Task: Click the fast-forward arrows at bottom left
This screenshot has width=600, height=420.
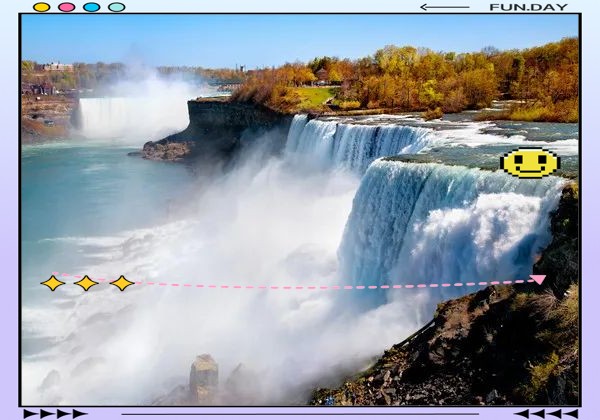Action: click(x=55, y=413)
